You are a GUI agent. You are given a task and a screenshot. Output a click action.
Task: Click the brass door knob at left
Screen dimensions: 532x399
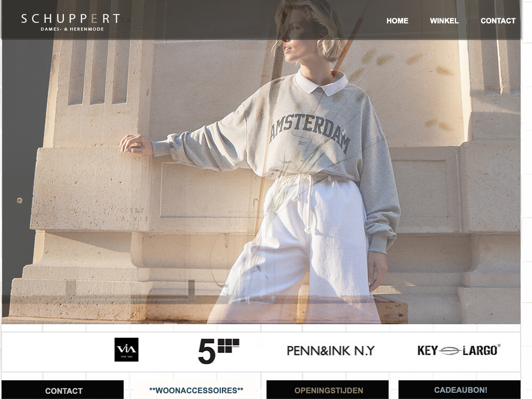tap(20, 201)
